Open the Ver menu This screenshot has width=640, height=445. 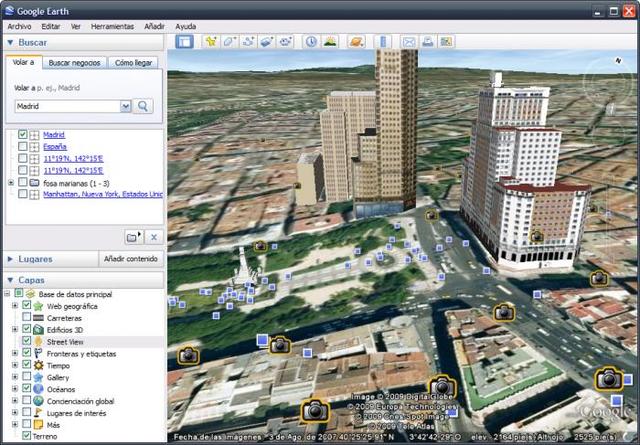[76, 27]
